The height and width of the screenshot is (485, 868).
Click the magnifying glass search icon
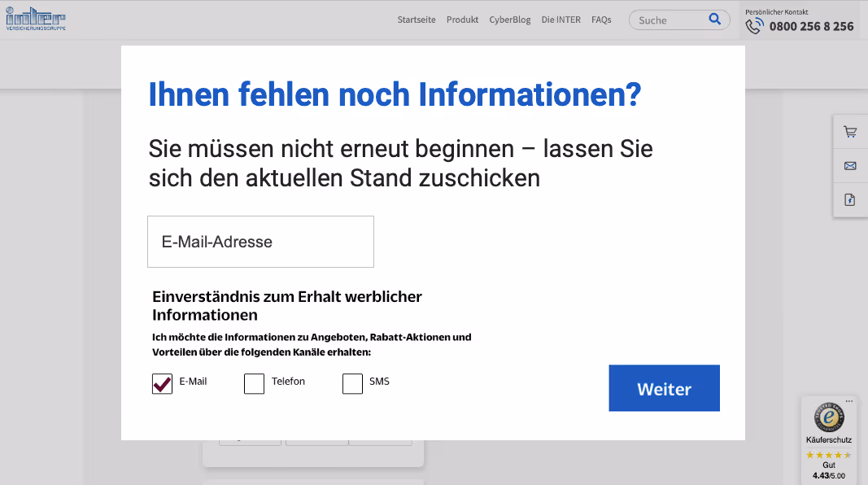(x=715, y=18)
